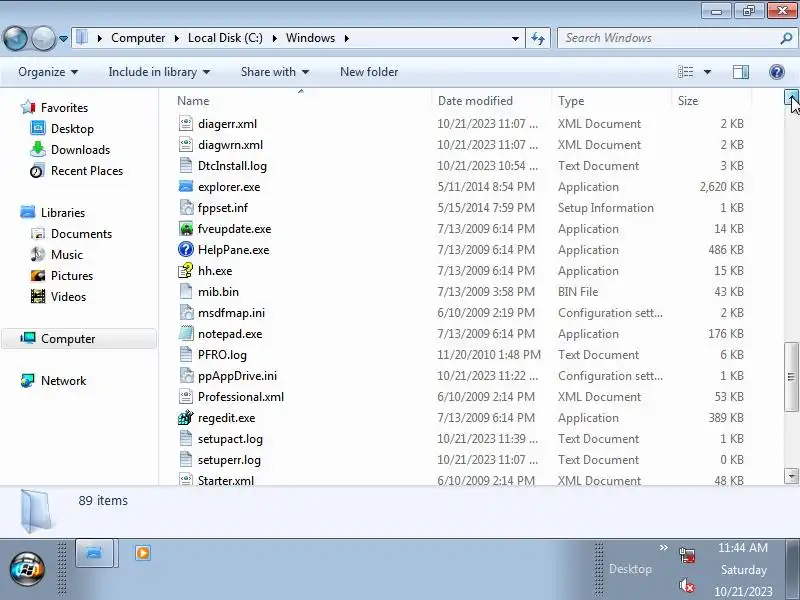Viewport: 800px width, 600px height.
Task: Click Computer in address bar
Action: 138,38
